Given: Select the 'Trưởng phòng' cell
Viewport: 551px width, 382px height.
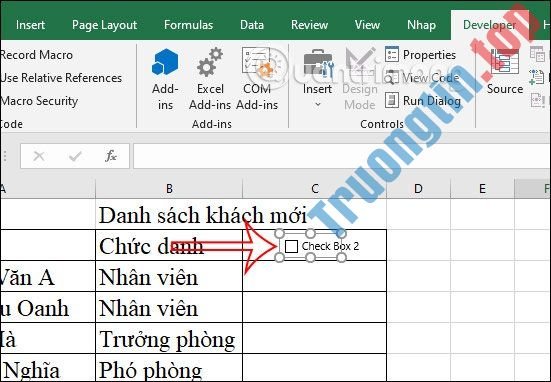Looking at the screenshot, I should pyautogui.click(x=169, y=338).
